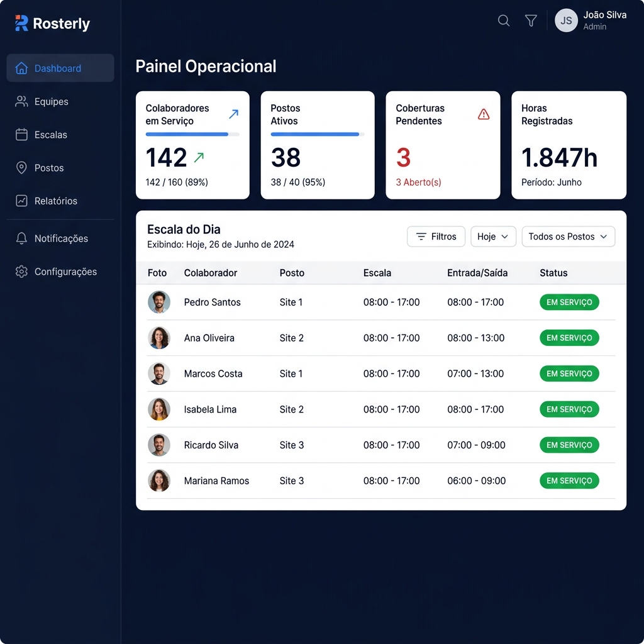Click EM SERVIÇO badge for Pedro Santos
The width and height of the screenshot is (644, 644).
(569, 302)
